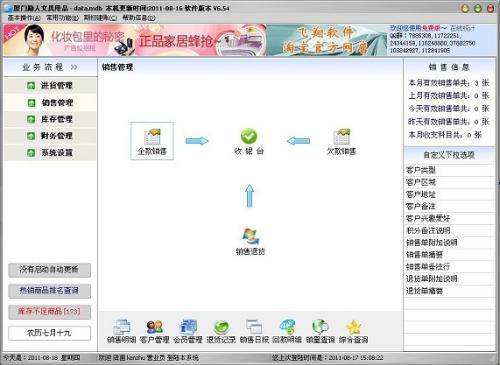Click green icon beside 库存管理
The image size is (500, 365).
click(x=31, y=119)
